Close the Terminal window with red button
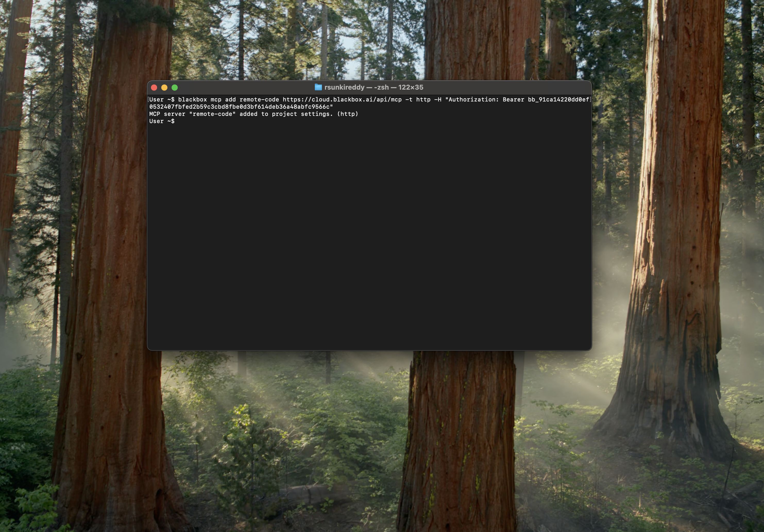Image resolution: width=764 pixels, height=532 pixels. tap(154, 88)
